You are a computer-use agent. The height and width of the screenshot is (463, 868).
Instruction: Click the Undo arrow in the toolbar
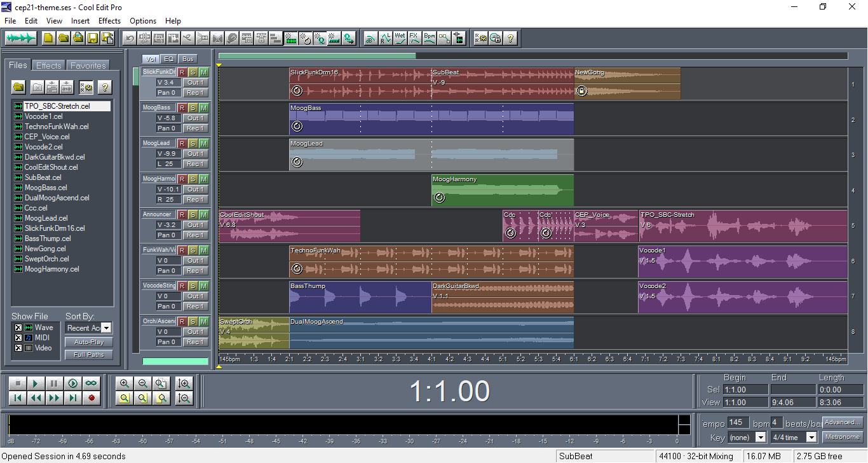[x=130, y=38]
